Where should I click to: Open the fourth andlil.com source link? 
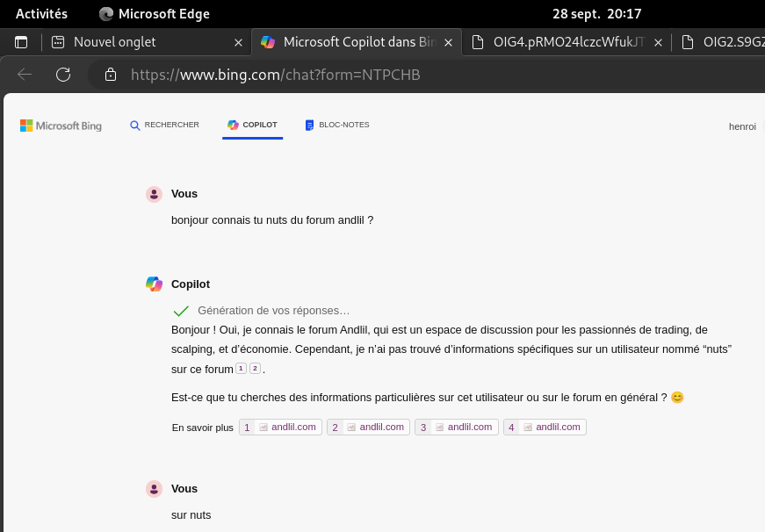545,428
